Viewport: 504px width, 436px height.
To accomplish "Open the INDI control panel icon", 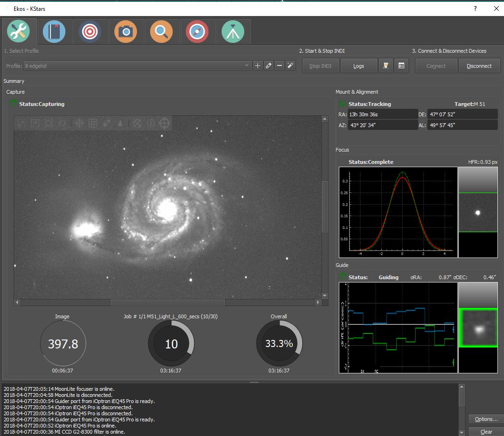I will point(401,65).
